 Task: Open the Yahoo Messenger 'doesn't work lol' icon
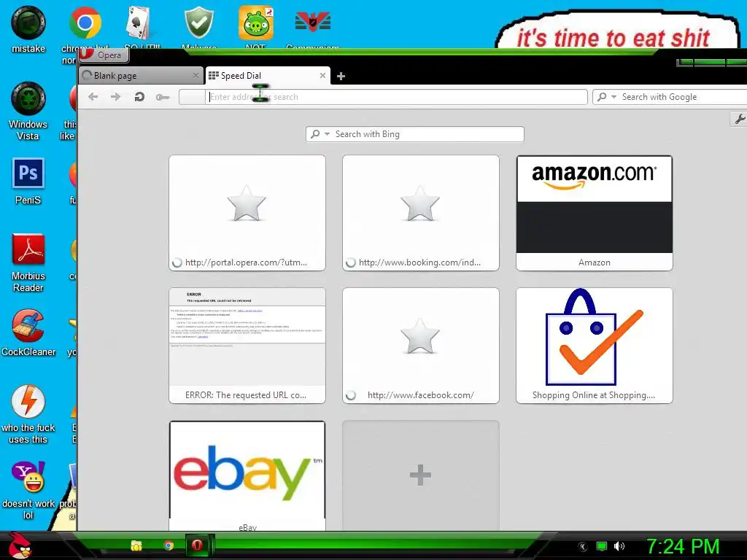(28, 490)
